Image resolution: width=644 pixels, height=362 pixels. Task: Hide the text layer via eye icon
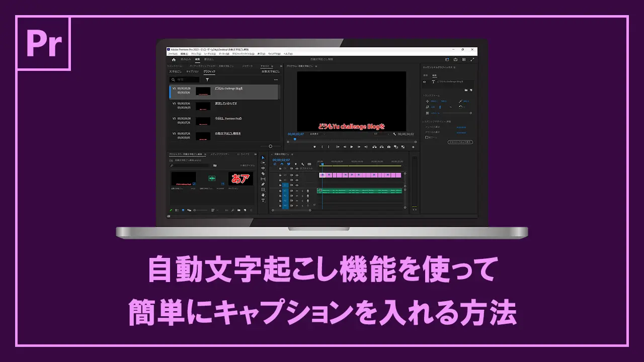click(x=424, y=82)
